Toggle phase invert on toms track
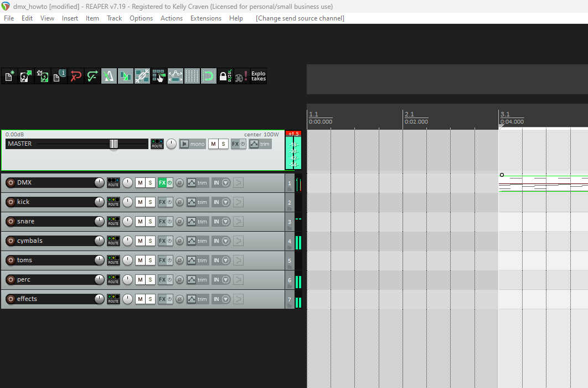588x388 pixels. coord(179,261)
